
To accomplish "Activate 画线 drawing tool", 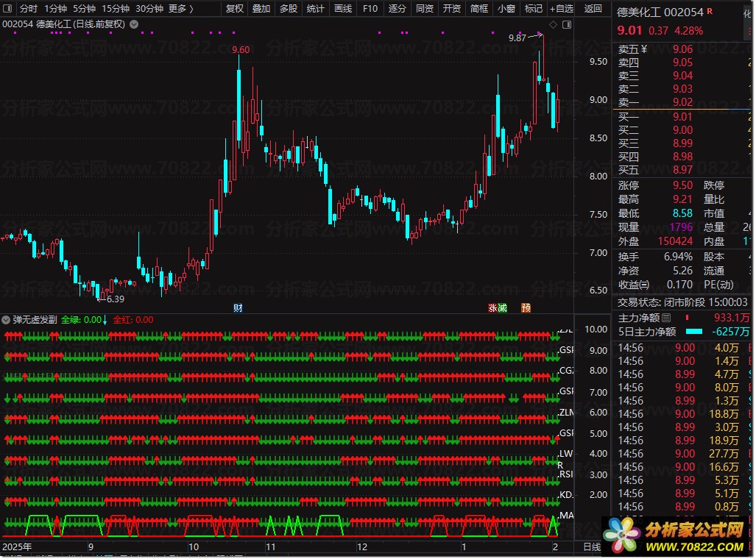I will coord(343,8).
